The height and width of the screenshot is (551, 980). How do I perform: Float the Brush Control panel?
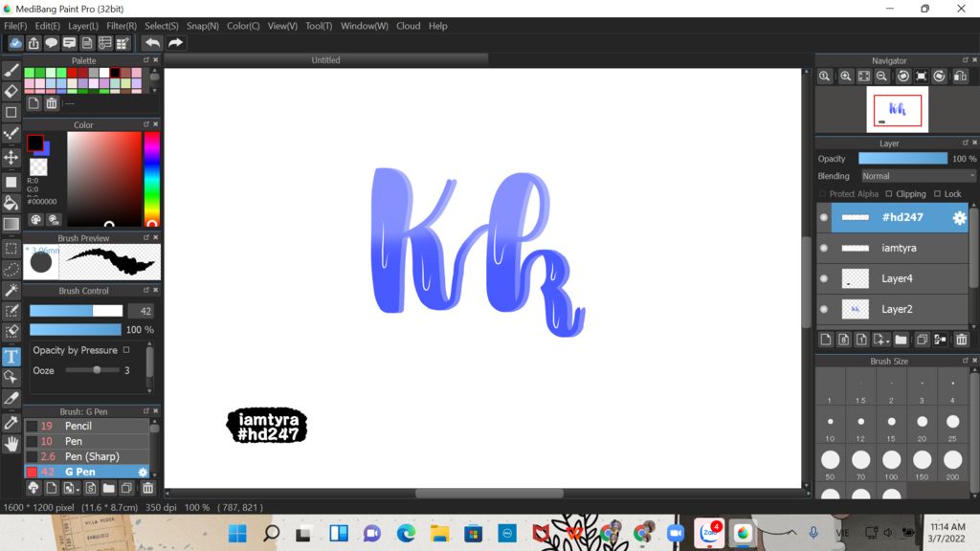[146, 290]
